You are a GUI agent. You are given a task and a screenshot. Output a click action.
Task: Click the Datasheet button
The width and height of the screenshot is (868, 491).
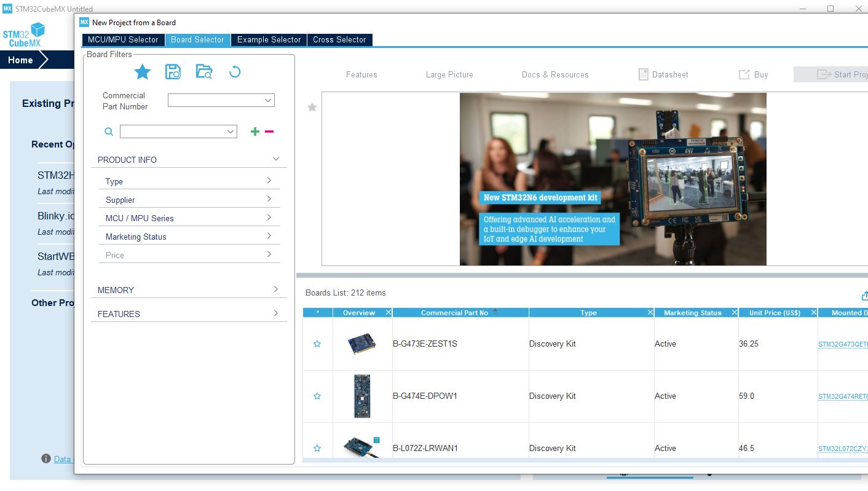(x=663, y=74)
